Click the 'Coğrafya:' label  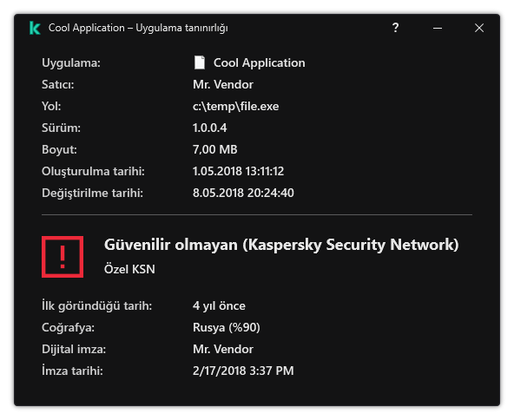pyautogui.click(x=68, y=327)
